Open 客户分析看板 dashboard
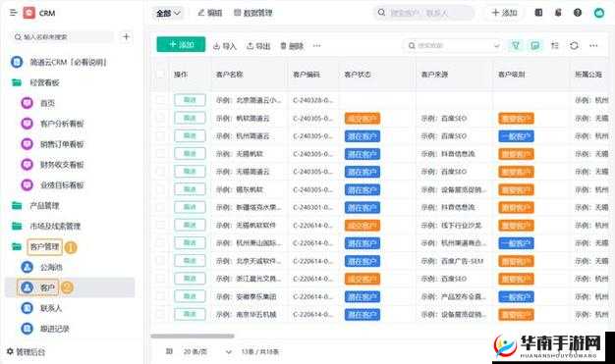The height and width of the screenshot is (364, 615). pyautogui.click(x=52, y=124)
